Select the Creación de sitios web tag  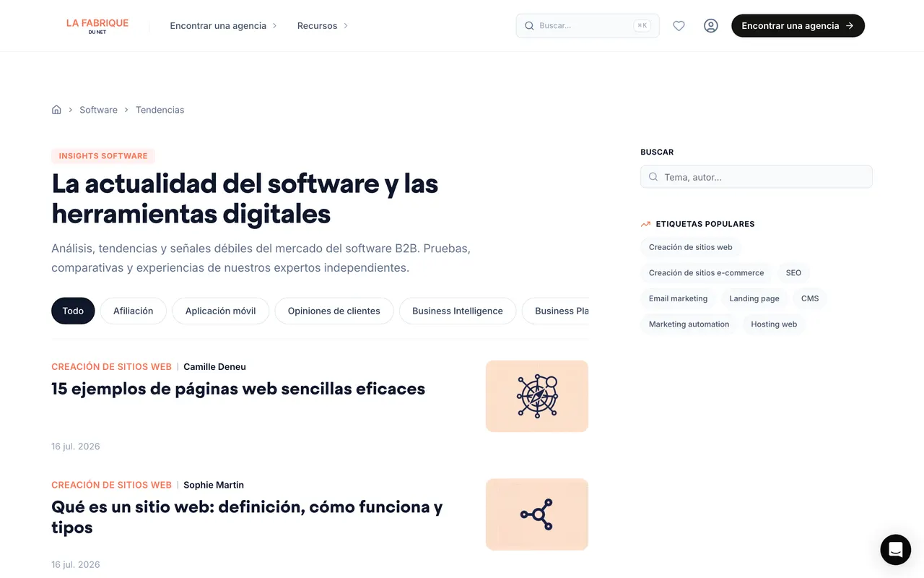point(691,247)
